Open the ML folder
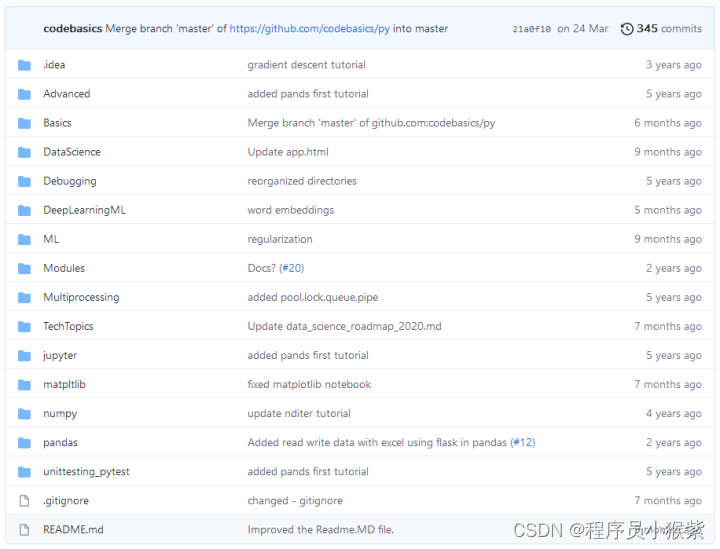 [51, 239]
